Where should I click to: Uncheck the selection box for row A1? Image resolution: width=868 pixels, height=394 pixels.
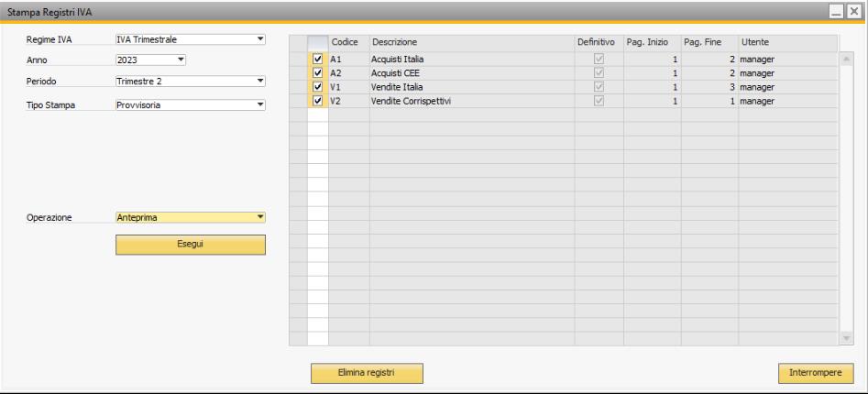pos(318,59)
